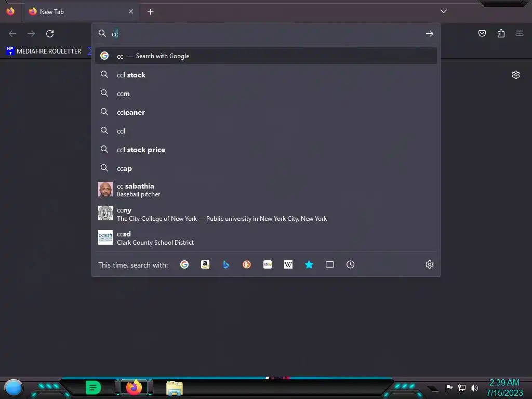Screen dimensions: 532x399
Task: Open the Firefox application menu
Action: [520, 33]
